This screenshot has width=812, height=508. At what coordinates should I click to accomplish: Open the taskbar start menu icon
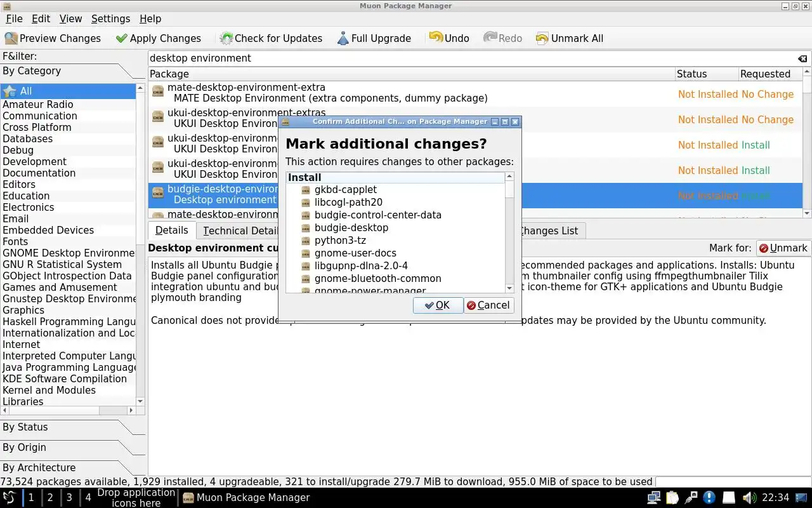(10, 498)
